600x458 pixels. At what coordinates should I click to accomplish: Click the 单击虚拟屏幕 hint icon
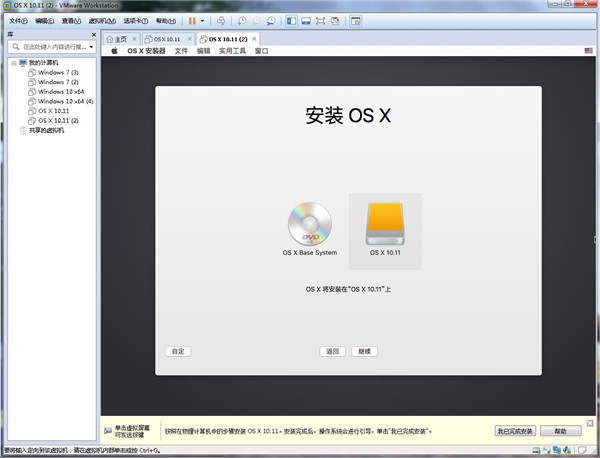108,431
